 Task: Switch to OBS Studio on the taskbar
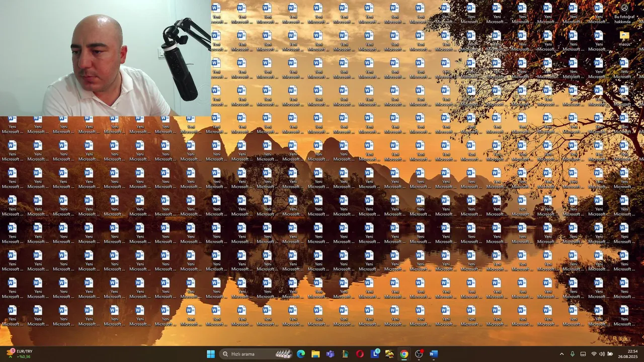pos(419,354)
